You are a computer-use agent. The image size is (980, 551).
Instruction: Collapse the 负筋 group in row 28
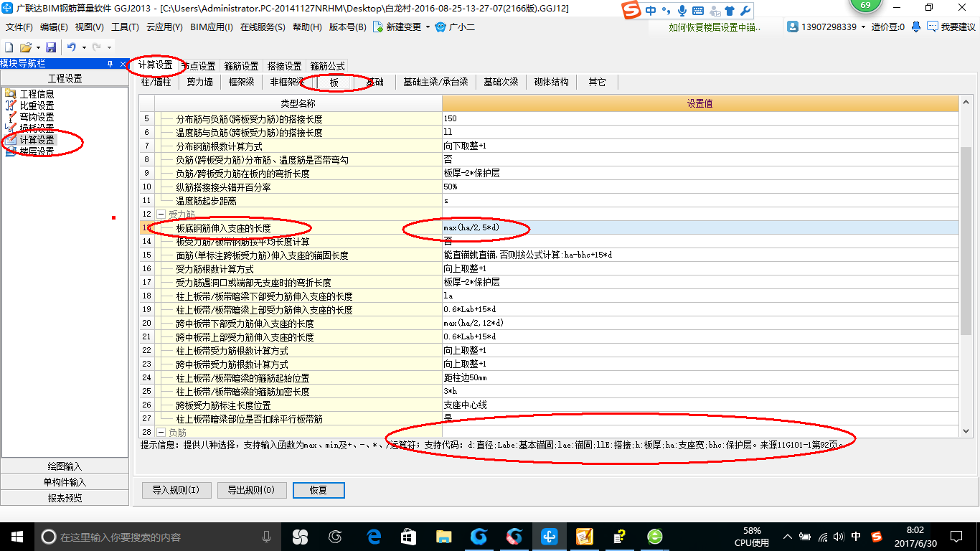click(x=162, y=433)
